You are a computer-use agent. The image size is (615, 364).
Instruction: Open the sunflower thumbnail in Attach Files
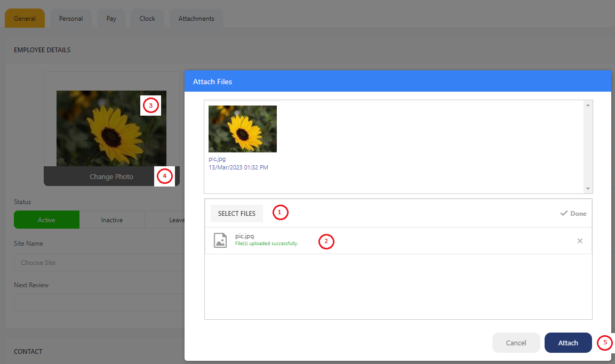(243, 129)
